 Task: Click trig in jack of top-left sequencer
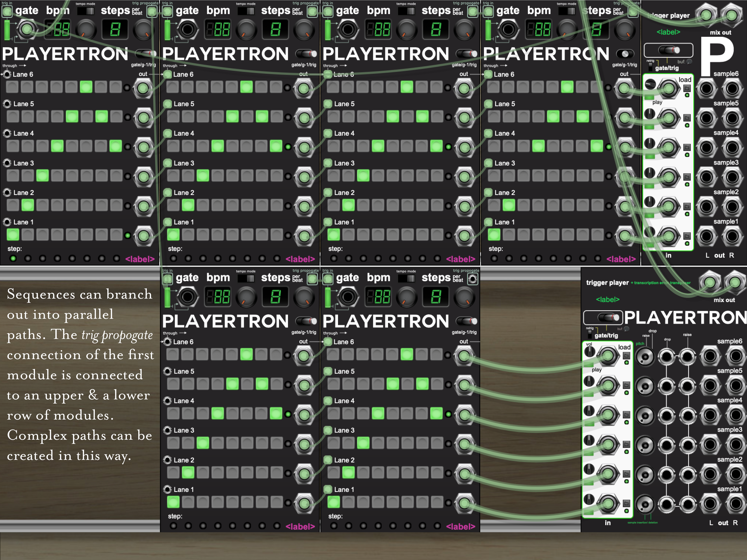[x=7, y=12]
